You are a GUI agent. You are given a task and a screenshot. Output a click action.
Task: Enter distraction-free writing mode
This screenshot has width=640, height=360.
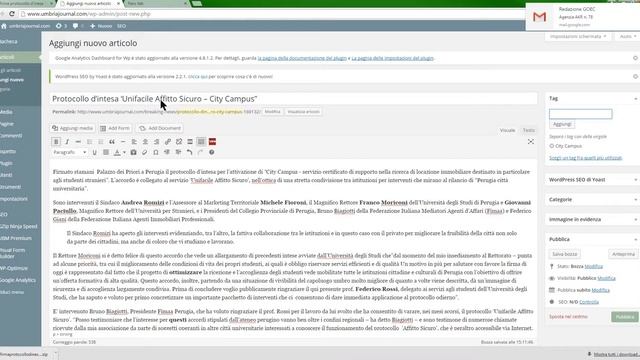[531, 142]
